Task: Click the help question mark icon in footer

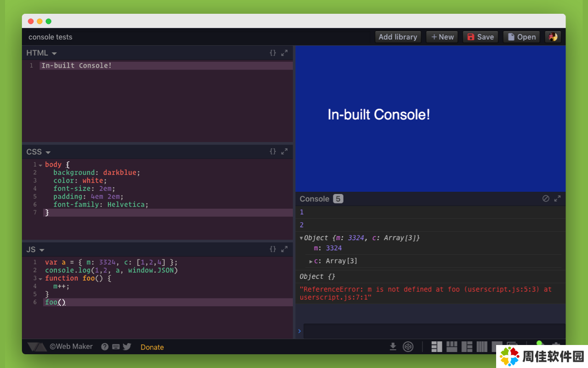Action: pyautogui.click(x=105, y=347)
